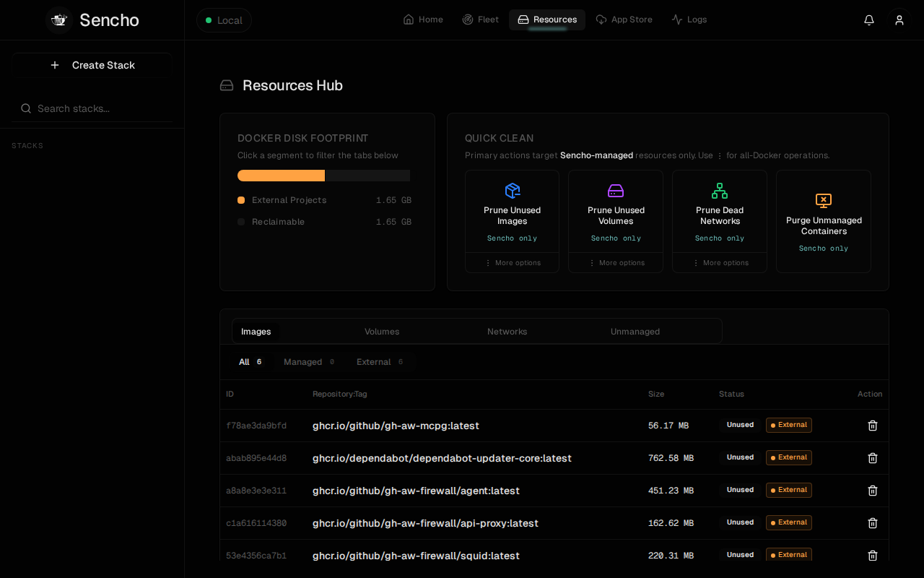Click the Status column header
924x578 pixels.
pyautogui.click(x=731, y=394)
